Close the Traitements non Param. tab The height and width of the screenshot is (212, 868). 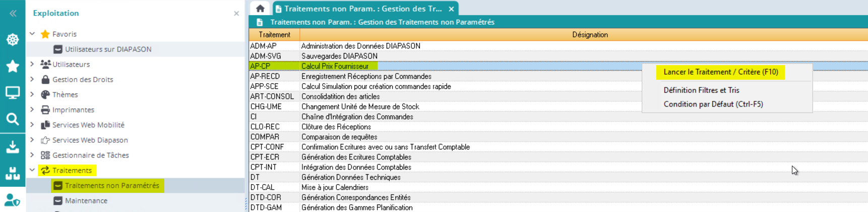tap(451, 9)
